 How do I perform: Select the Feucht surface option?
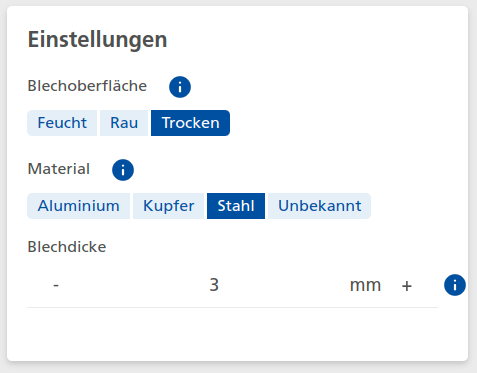coord(62,123)
